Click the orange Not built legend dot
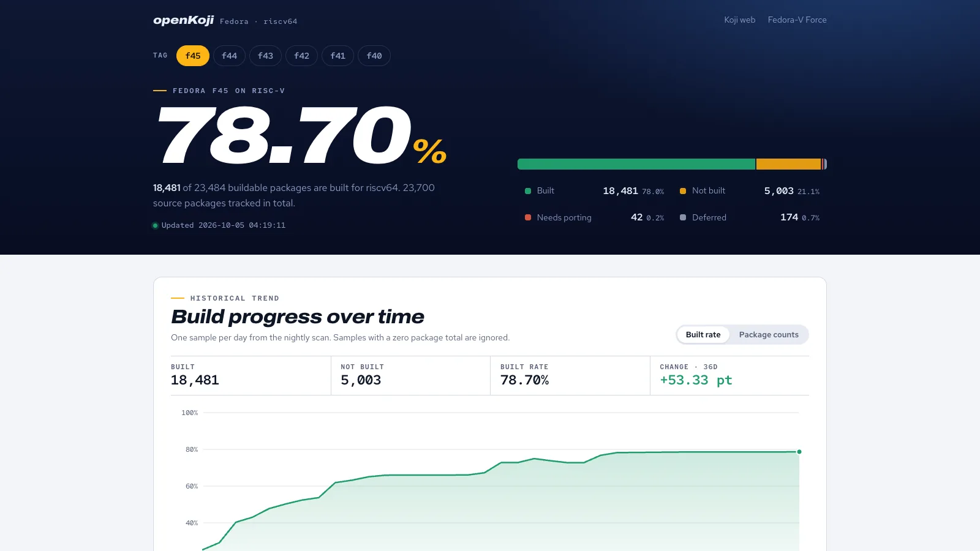Image resolution: width=980 pixels, height=551 pixels. click(x=683, y=191)
